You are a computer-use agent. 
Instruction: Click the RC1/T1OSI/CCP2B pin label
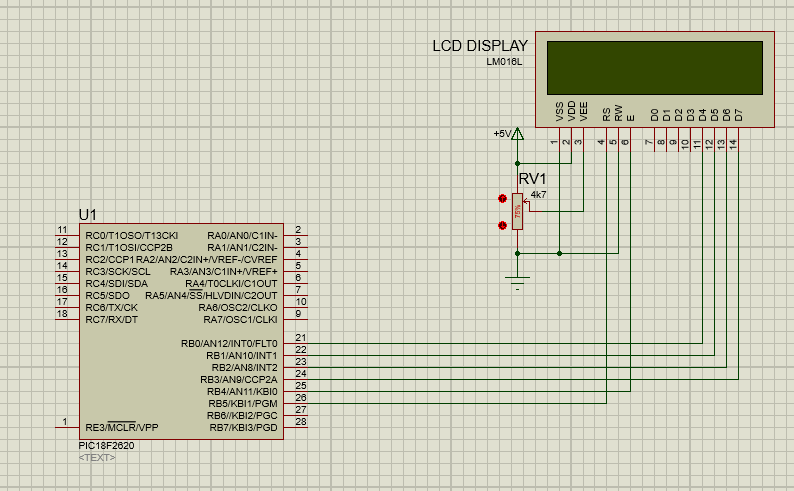tap(129, 248)
